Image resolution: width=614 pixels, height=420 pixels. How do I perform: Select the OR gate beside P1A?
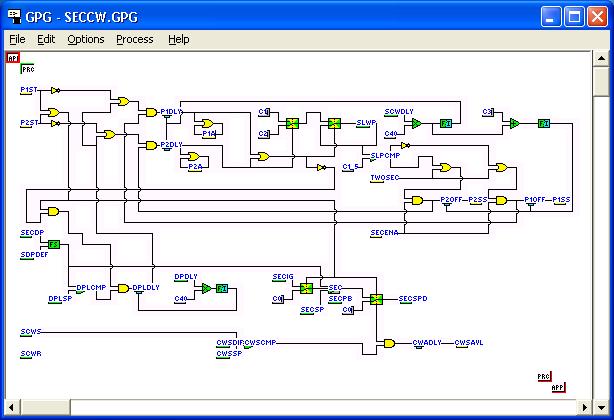pyautogui.click(x=209, y=122)
